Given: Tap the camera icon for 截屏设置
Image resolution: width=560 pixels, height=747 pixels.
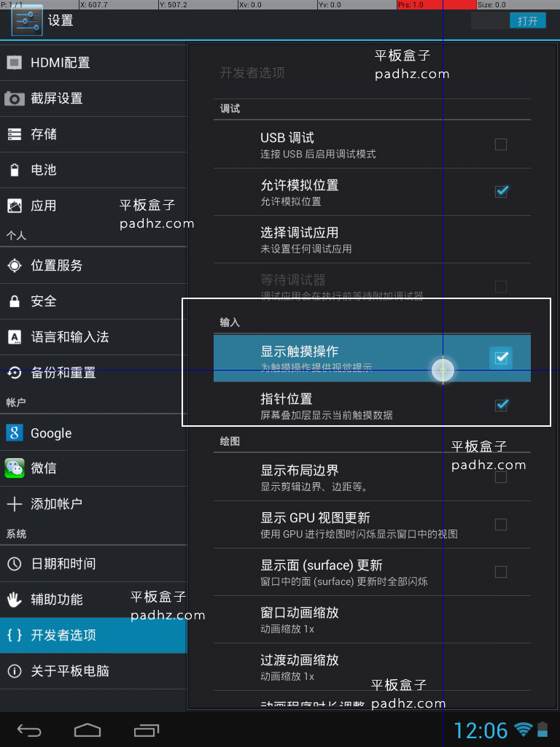Looking at the screenshot, I should [15, 98].
